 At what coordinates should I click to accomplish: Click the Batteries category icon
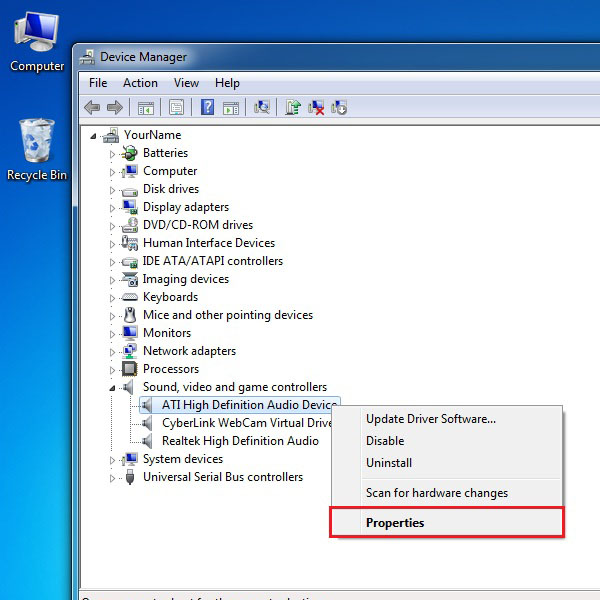(x=130, y=153)
